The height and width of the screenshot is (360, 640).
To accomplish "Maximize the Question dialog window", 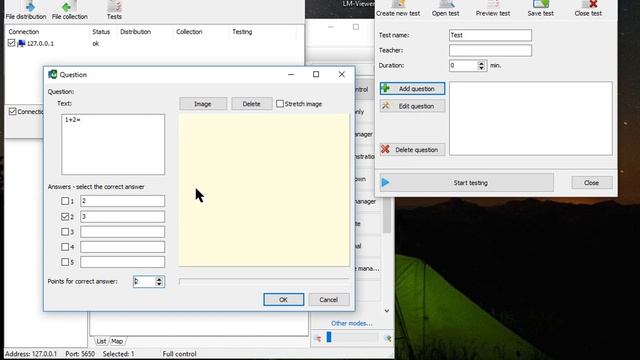I will pos(316,74).
